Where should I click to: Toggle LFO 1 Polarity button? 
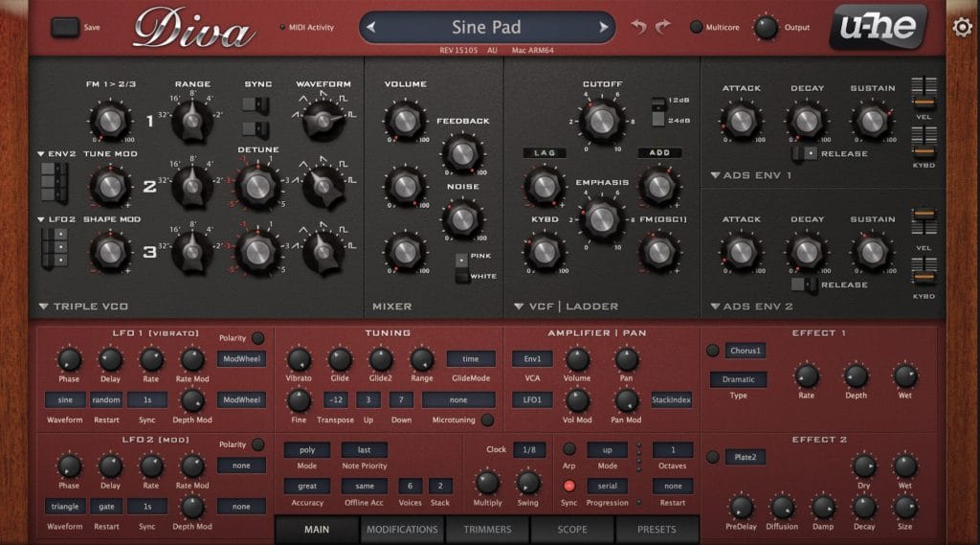tap(257, 338)
